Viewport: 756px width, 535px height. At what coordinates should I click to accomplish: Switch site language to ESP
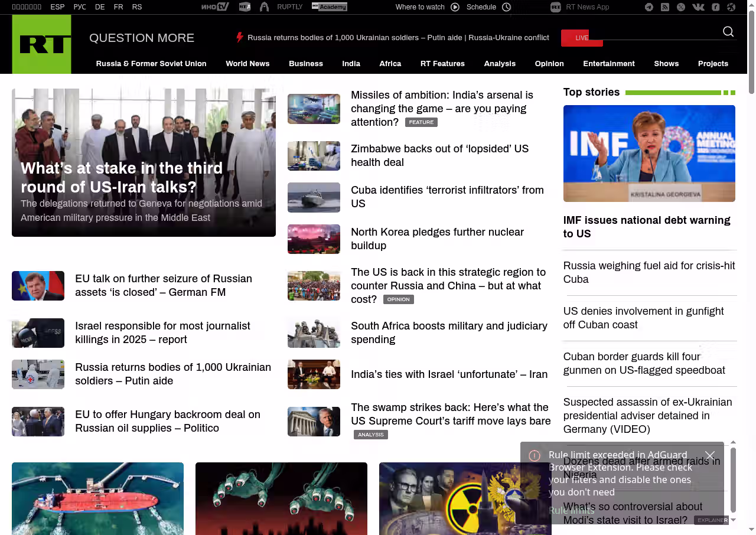[x=57, y=7]
